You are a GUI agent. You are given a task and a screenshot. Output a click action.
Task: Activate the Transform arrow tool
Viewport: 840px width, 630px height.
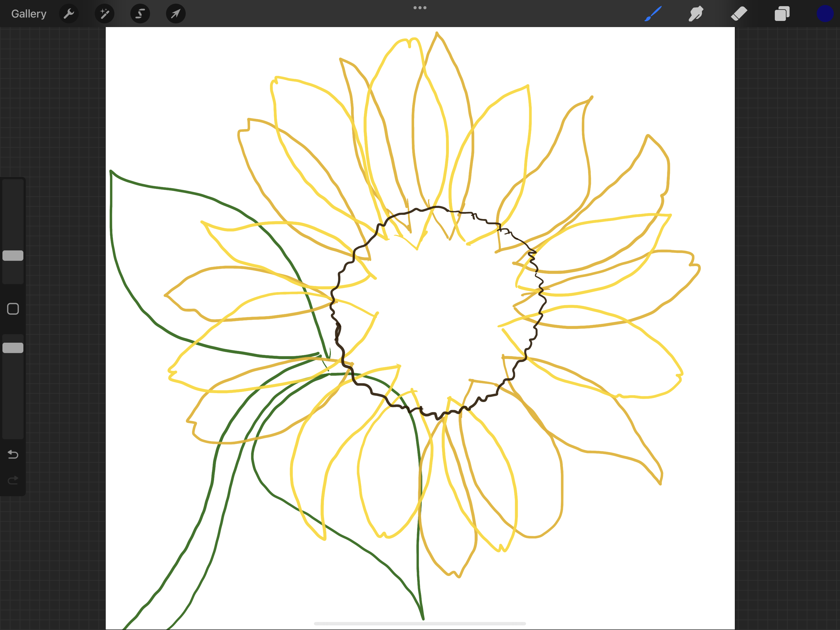coord(176,14)
